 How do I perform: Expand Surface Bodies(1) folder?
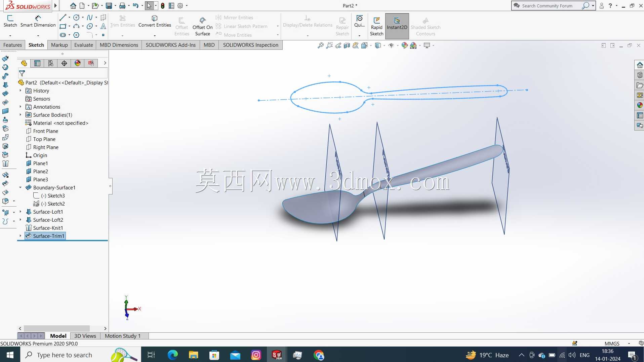point(20,115)
